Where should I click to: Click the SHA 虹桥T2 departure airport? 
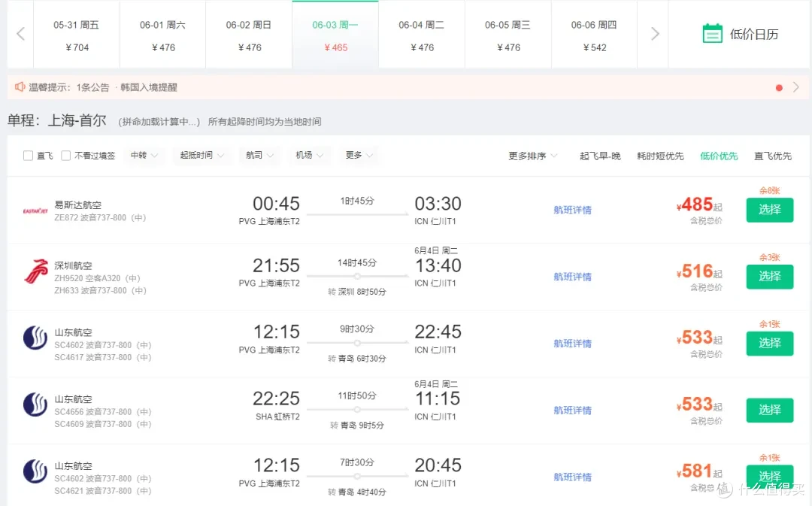pos(277,417)
